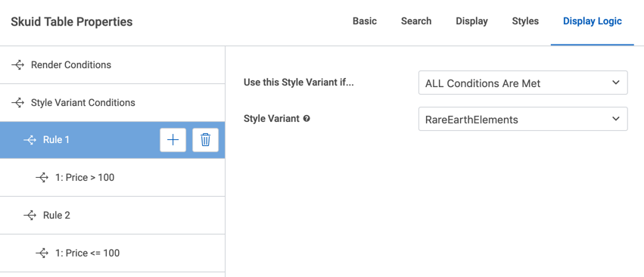Click the branch icon beside Rule 2
Viewport: 644px width, 277px height.
pos(30,216)
